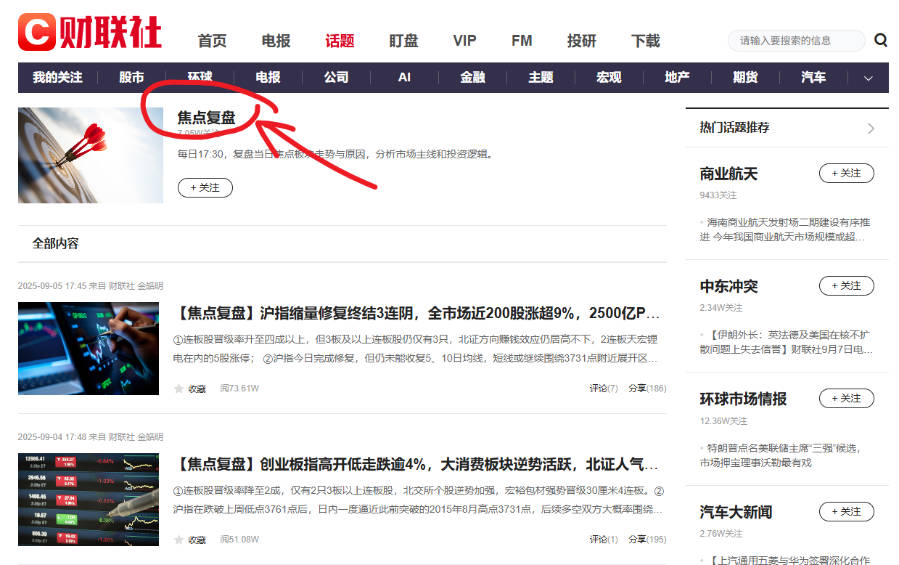Follow the 中东冲突 topic
899x565 pixels.
[845, 286]
